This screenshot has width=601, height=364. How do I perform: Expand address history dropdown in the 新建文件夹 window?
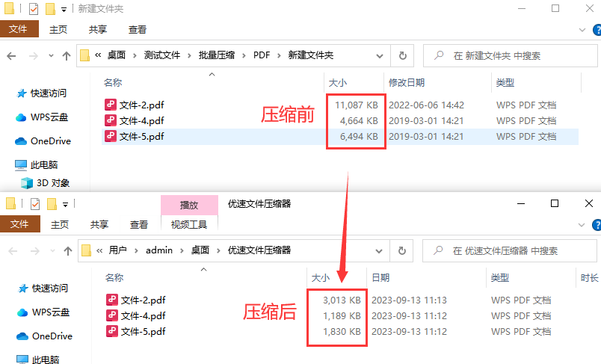380,56
